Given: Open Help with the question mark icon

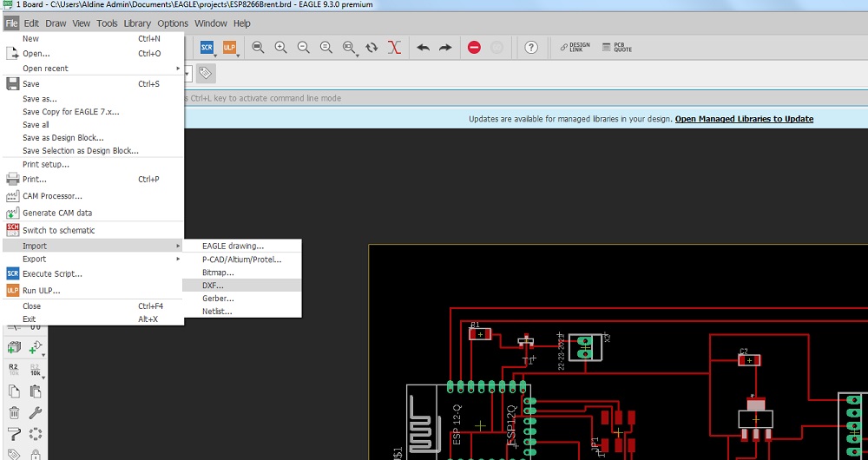Looking at the screenshot, I should point(531,48).
